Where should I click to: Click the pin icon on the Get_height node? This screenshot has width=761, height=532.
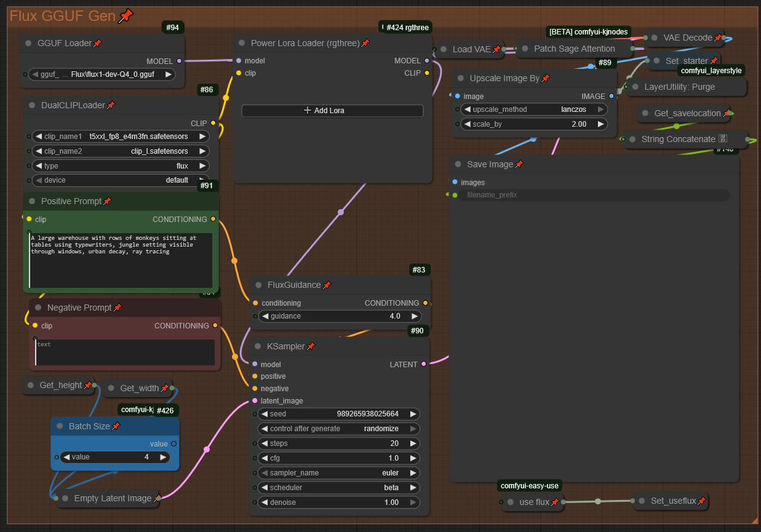point(88,385)
